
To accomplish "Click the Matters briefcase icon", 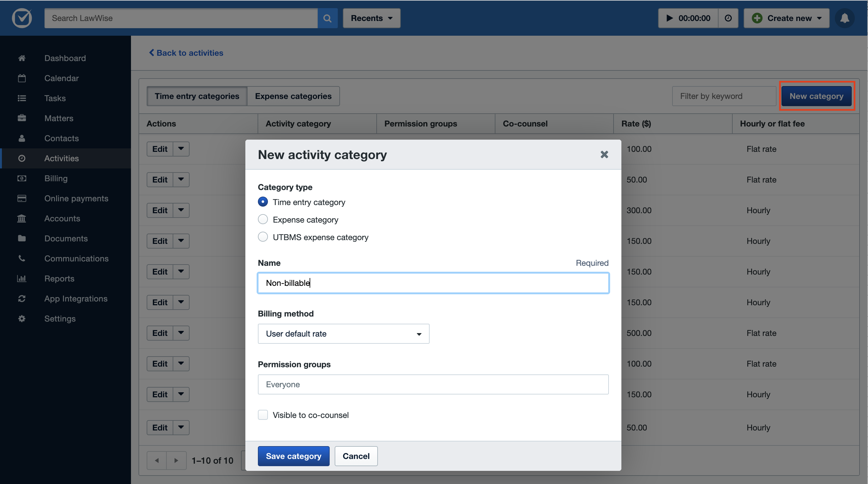I will coord(22,118).
